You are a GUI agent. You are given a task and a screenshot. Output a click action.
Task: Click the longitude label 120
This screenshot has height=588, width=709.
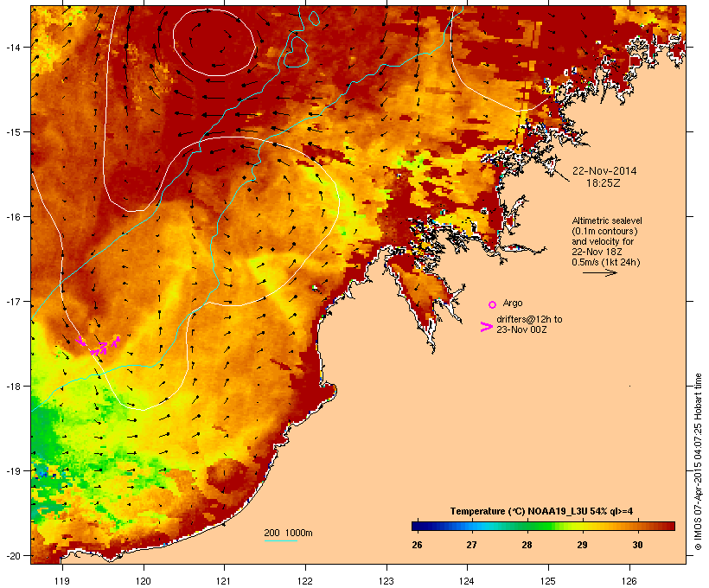click(144, 581)
